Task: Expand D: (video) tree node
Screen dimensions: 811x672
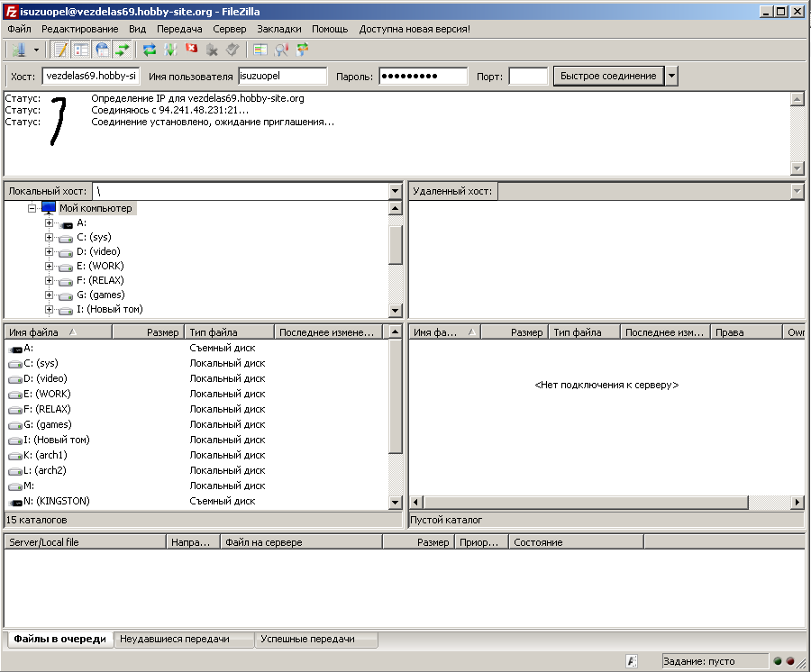Action: point(49,251)
